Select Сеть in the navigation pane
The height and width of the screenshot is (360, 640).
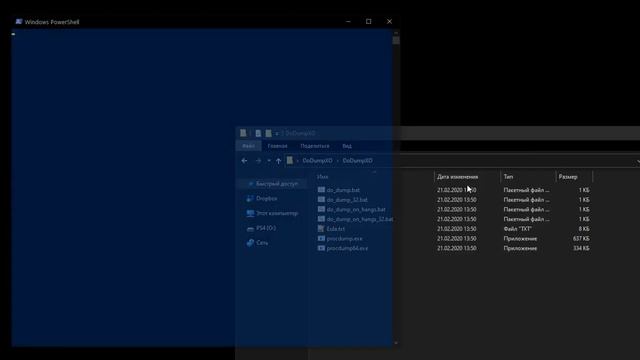pyautogui.click(x=262, y=243)
